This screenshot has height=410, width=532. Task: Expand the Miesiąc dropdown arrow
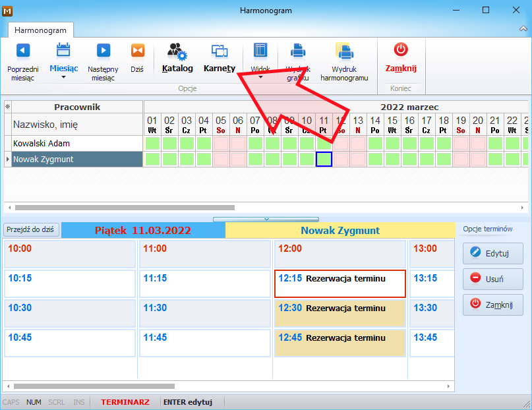pyautogui.click(x=63, y=77)
